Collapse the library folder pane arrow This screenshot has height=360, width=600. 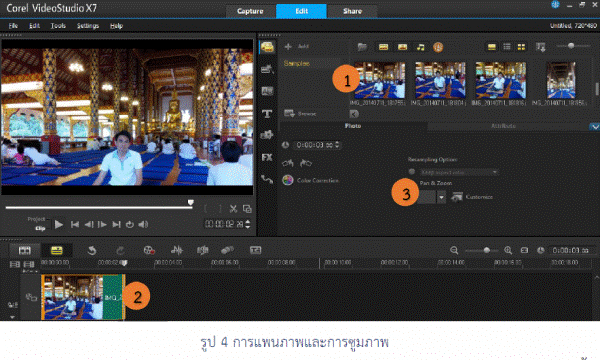click(354, 114)
